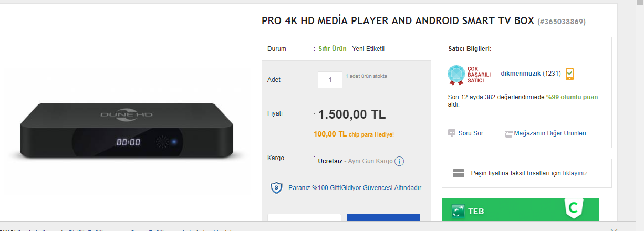The width and height of the screenshot is (644, 231).
Task: Open Mağazanın Diğer Ürünleri link
Action: pyautogui.click(x=550, y=133)
